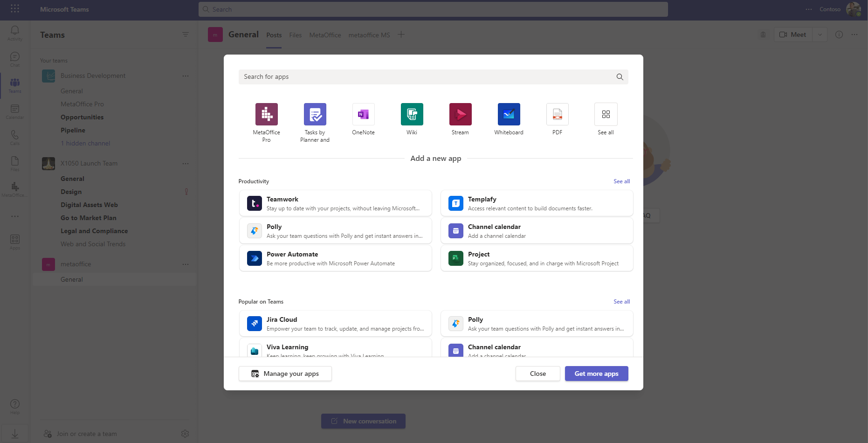Select Polly under Popular on Teams
The width and height of the screenshot is (868, 443).
click(x=537, y=324)
